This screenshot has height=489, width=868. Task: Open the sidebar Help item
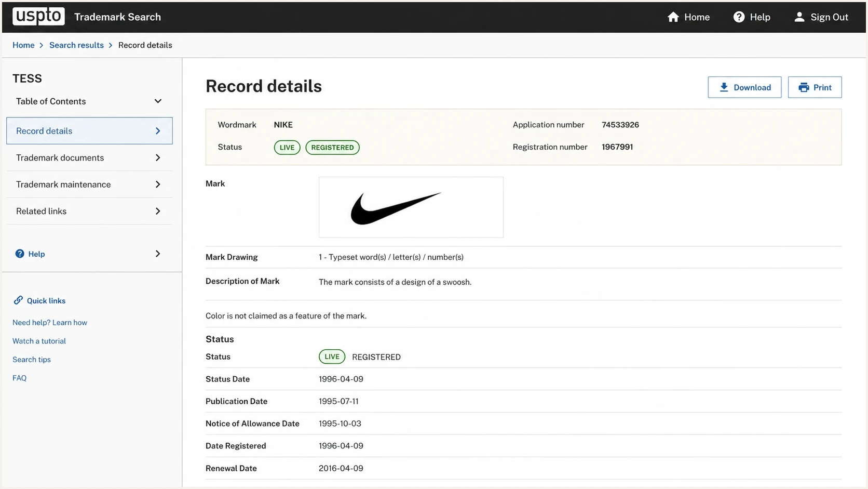tap(89, 254)
